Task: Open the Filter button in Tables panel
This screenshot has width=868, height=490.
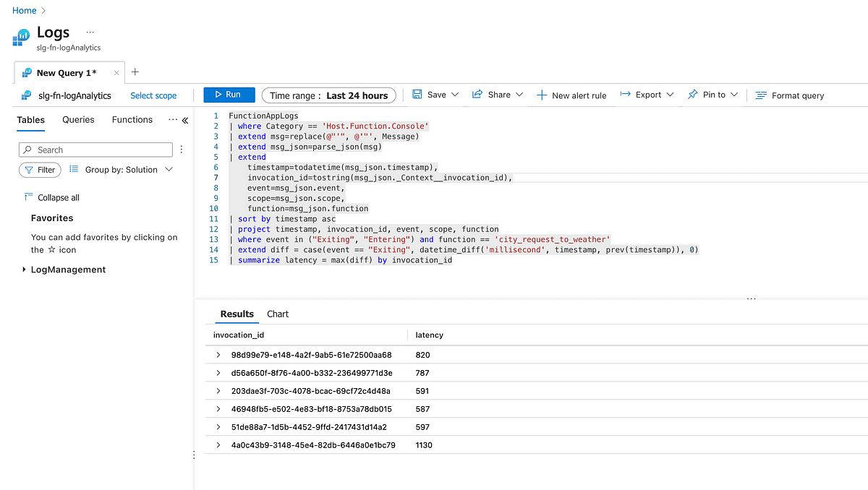Action: pos(40,170)
